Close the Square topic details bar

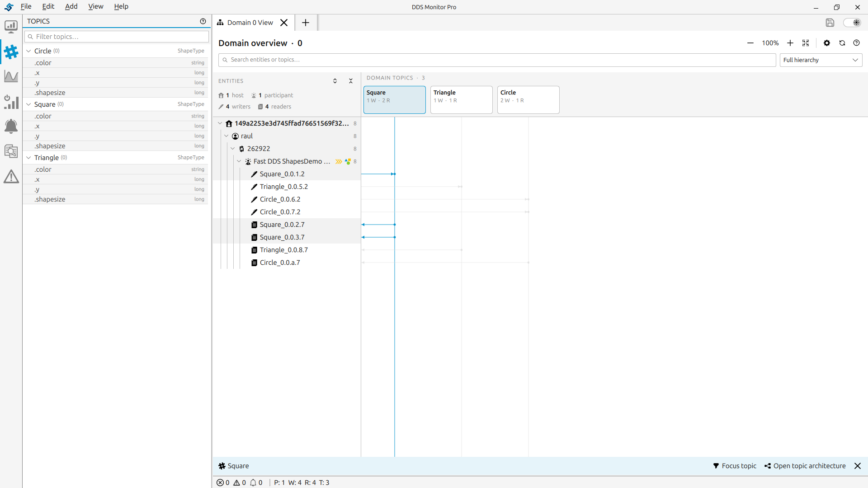click(857, 466)
